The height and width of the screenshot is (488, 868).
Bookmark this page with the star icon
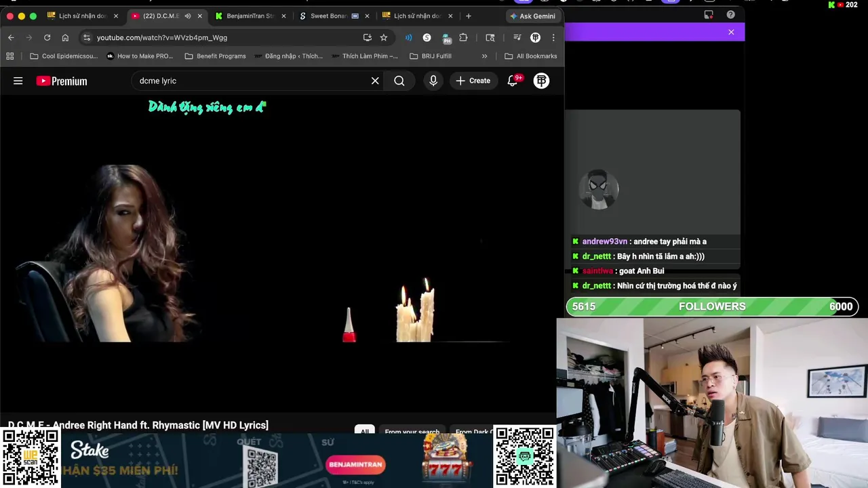coord(384,37)
